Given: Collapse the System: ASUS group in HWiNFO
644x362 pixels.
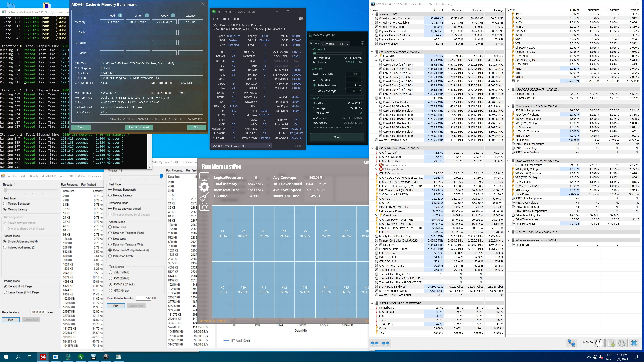Looking at the screenshot, I should [x=372, y=14].
